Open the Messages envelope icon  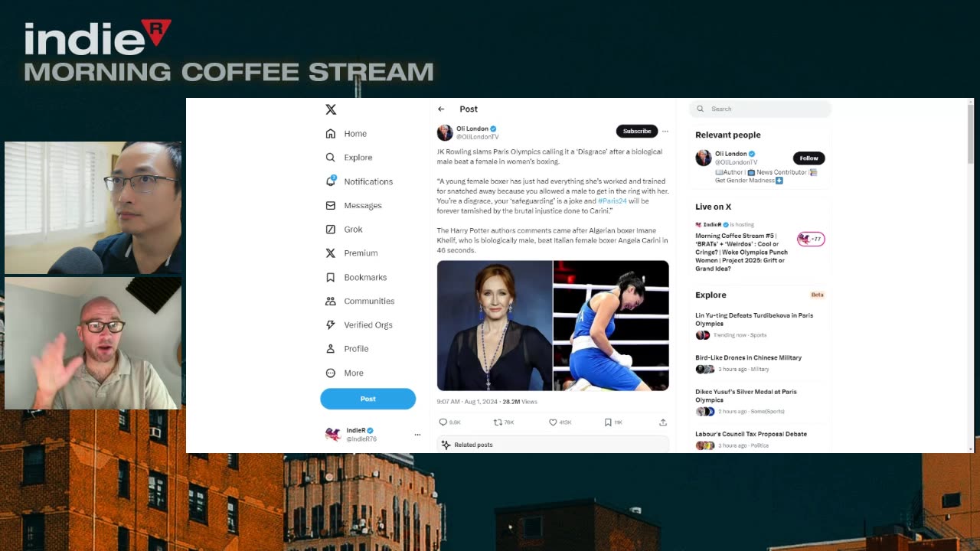331,205
